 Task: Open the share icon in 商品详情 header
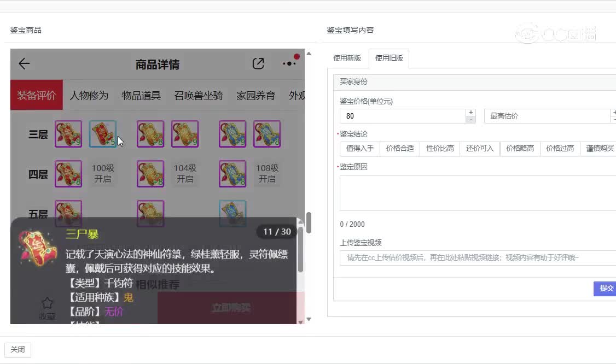click(x=258, y=63)
